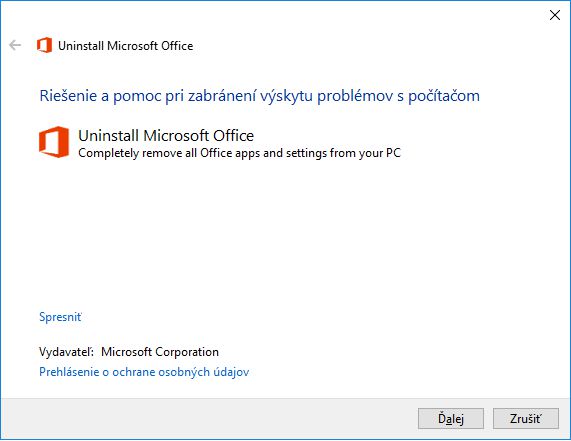Click the Completely remove all Office apps description

(x=239, y=153)
